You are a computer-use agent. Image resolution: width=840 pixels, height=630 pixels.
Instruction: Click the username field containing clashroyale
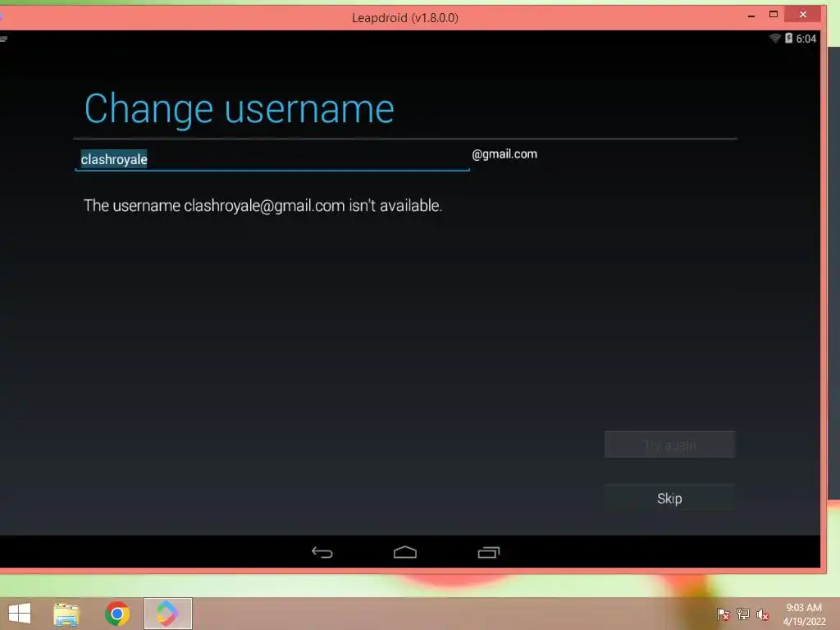(272, 160)
